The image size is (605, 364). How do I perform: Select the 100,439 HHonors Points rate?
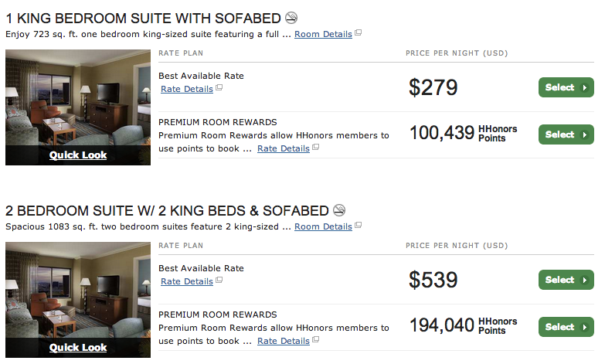coord(566,134)
